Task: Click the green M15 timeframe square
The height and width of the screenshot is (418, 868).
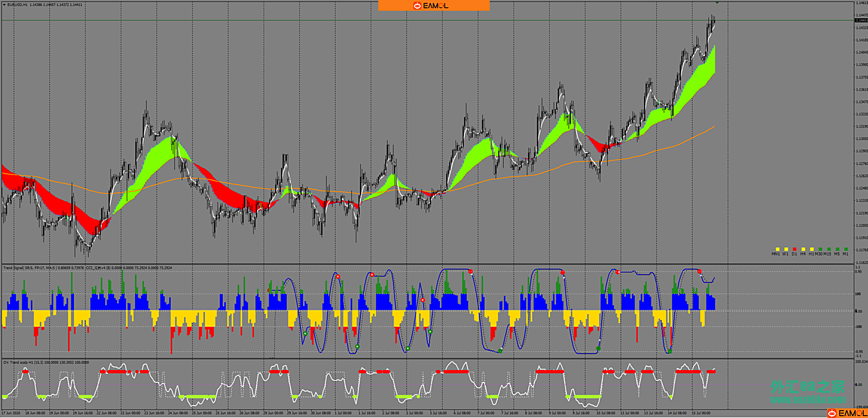Action: coord(829,249)
